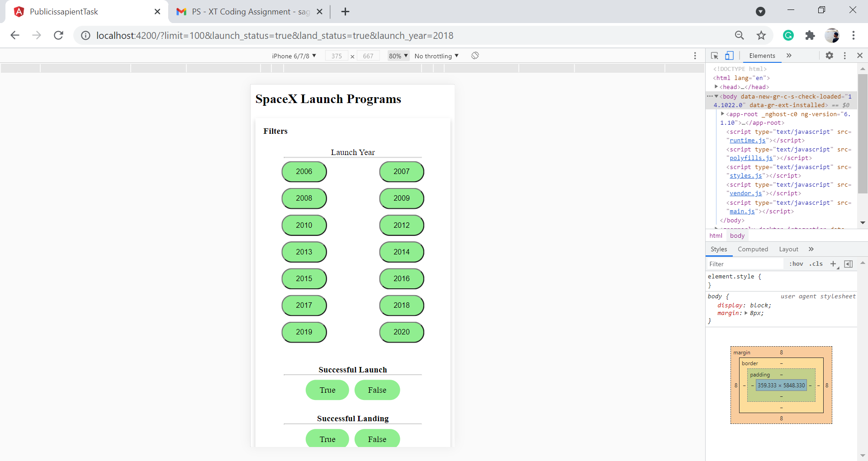868x461 pixels.
Task: Toggle the device toolbar icon
Action: (729, 56)
